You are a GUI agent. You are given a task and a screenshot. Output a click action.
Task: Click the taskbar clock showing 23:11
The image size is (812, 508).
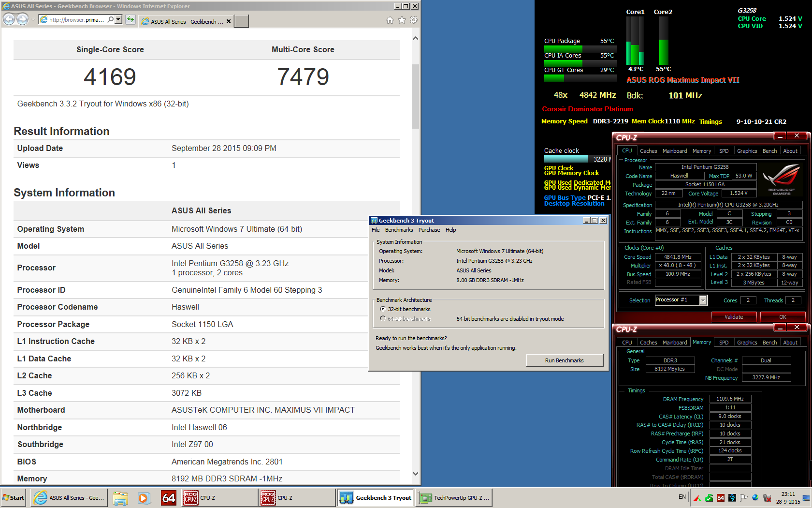(788, 498)
